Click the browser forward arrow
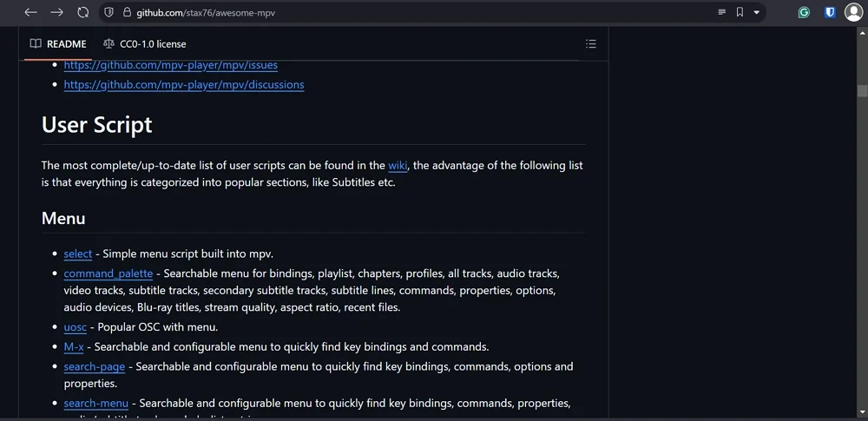This screenshot has width=868, height=421. [x=56, y=12]
